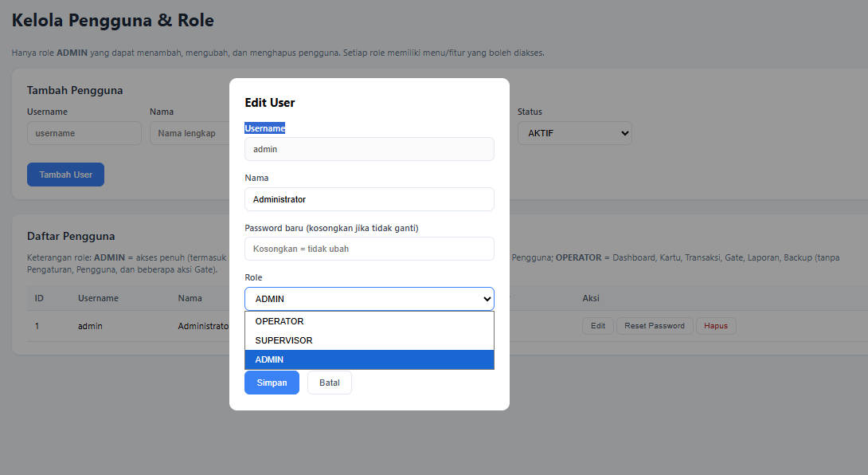Open the Status dropdown showing AKTIF
868x475 pixels.
click(574, 133)
